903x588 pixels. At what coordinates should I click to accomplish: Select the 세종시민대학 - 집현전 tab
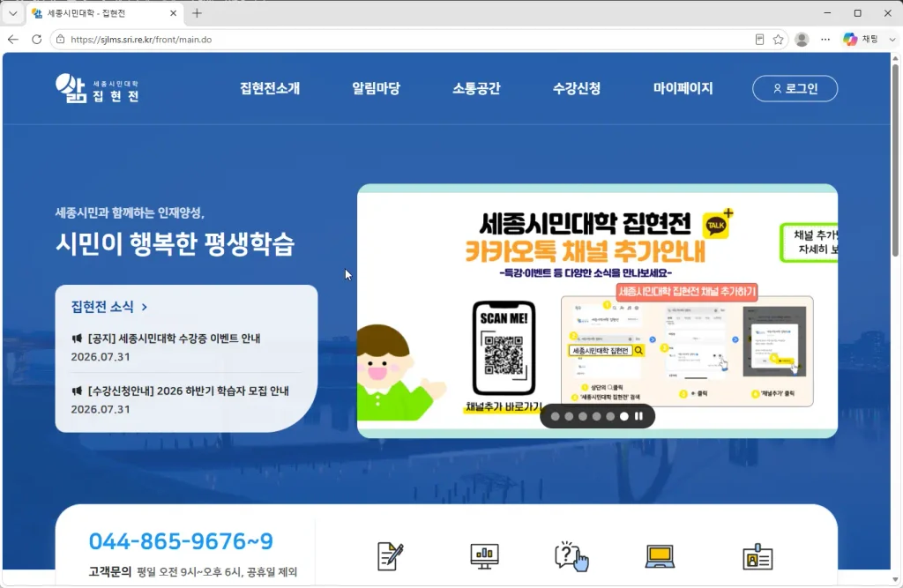pos(104,13)
